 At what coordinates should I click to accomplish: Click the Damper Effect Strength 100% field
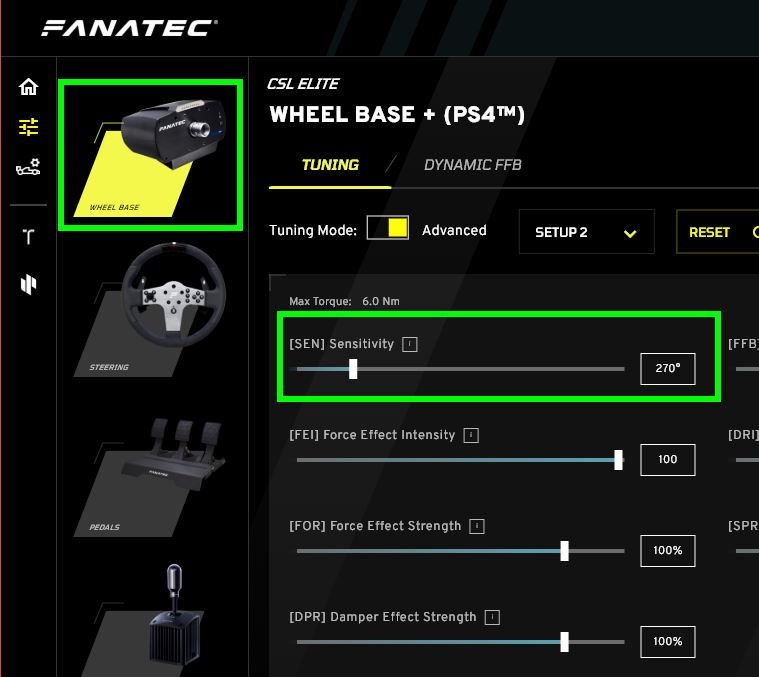668,642
